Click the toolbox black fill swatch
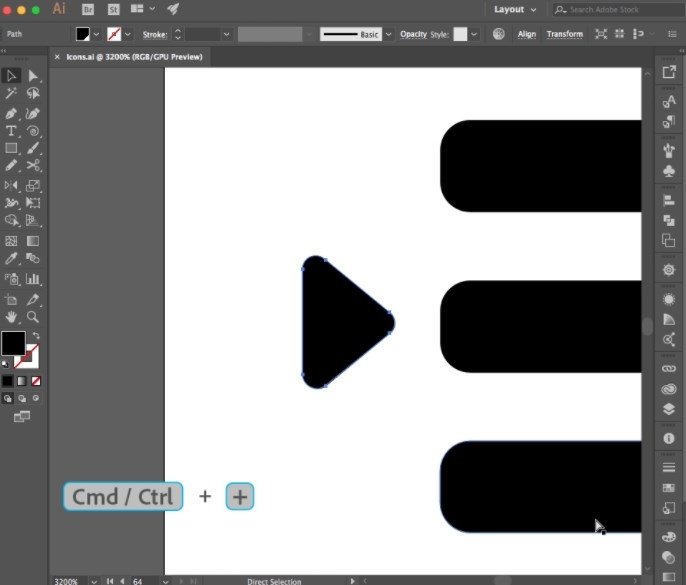Image resolution: width=686 pixels, height=585 pixels. (x=13, y=343)
